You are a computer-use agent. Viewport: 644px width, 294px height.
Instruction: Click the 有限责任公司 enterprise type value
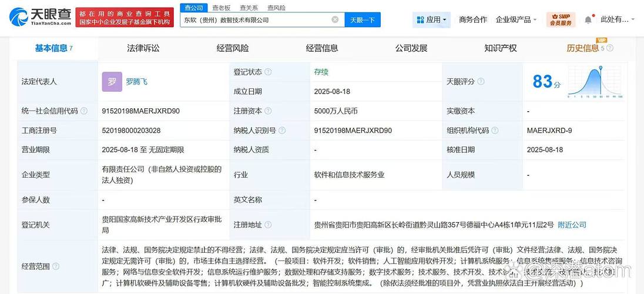click(x=162, y=175)
